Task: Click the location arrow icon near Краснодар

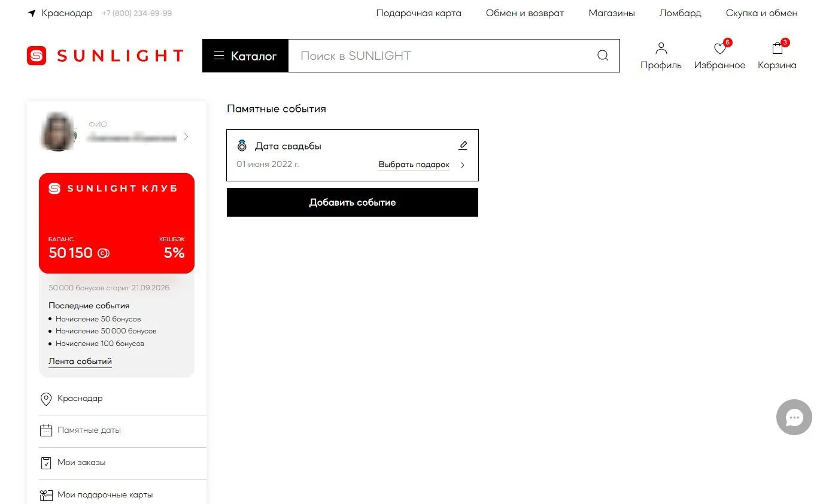Action: click(32, 13)
